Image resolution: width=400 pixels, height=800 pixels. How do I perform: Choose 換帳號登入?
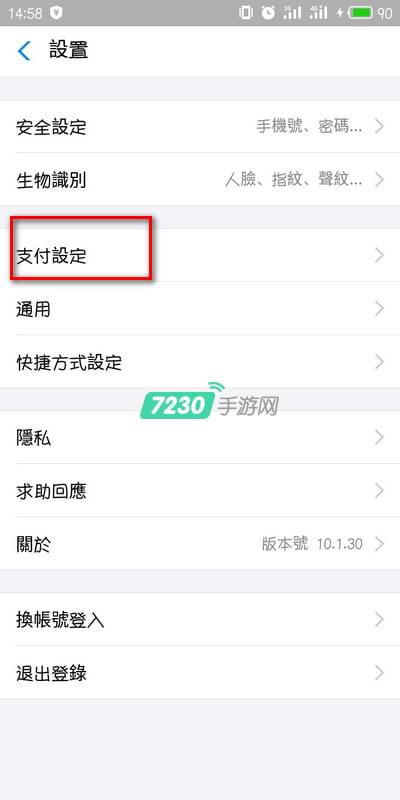pos(200,619)
